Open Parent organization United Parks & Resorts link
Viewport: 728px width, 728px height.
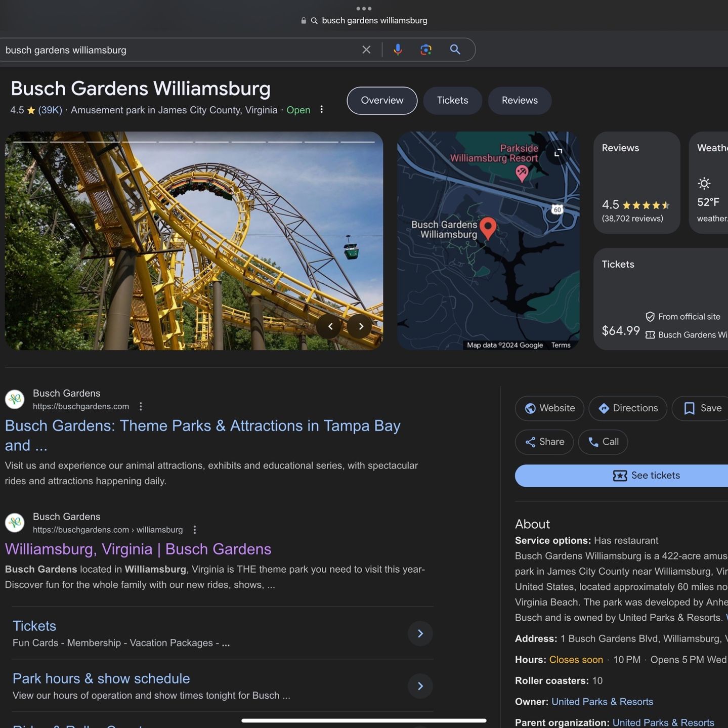(x=663, y=722)
